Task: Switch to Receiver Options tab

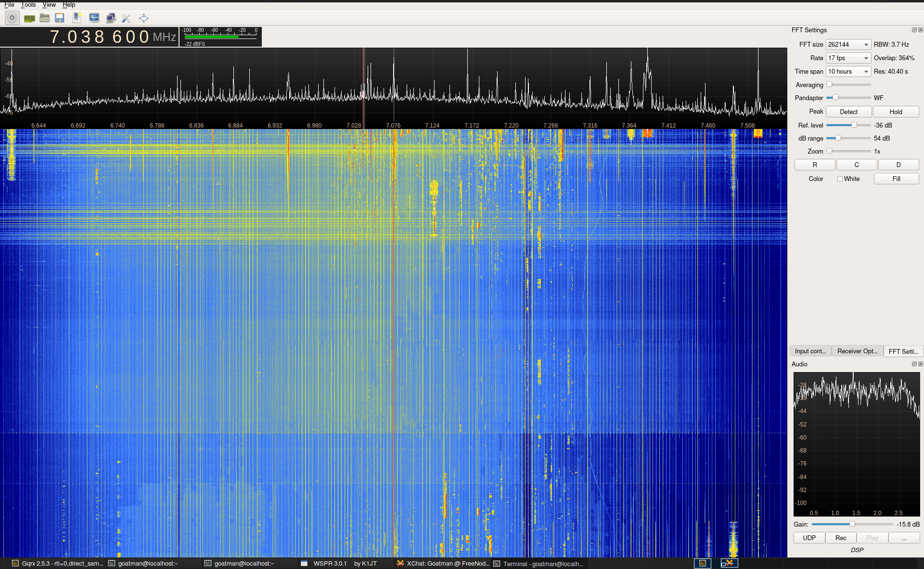Action: pyautogui.click(x=858, y=351)
